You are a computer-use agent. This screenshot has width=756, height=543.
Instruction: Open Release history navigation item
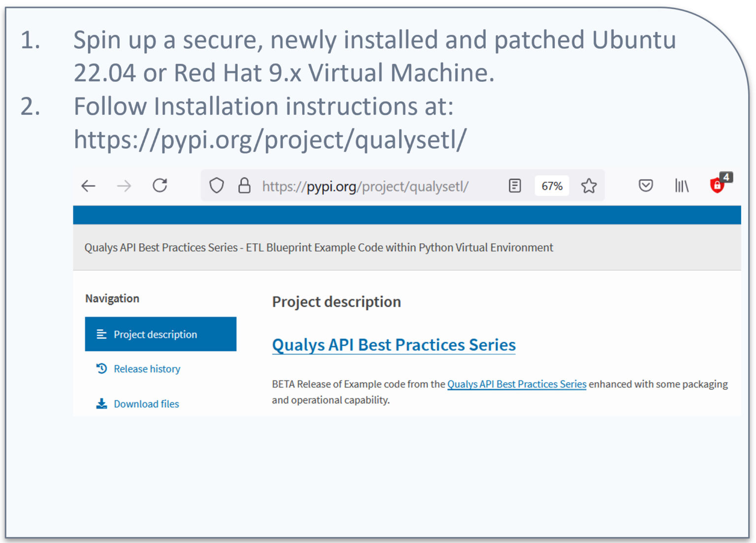pos(147,369)
